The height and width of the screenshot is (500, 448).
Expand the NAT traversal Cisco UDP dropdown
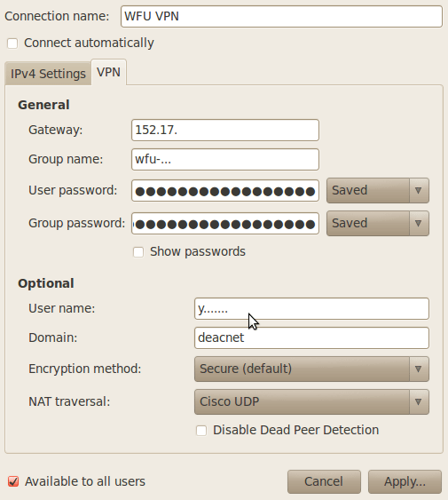coord(311,401)
